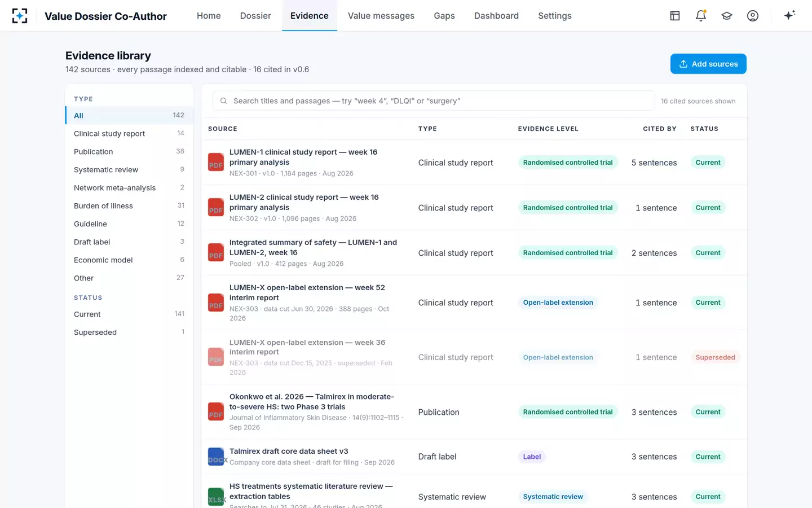The width and height of the screenshot is (812, 508).
Task: Filter by Clinical study report type
Action: click(129, 133)
